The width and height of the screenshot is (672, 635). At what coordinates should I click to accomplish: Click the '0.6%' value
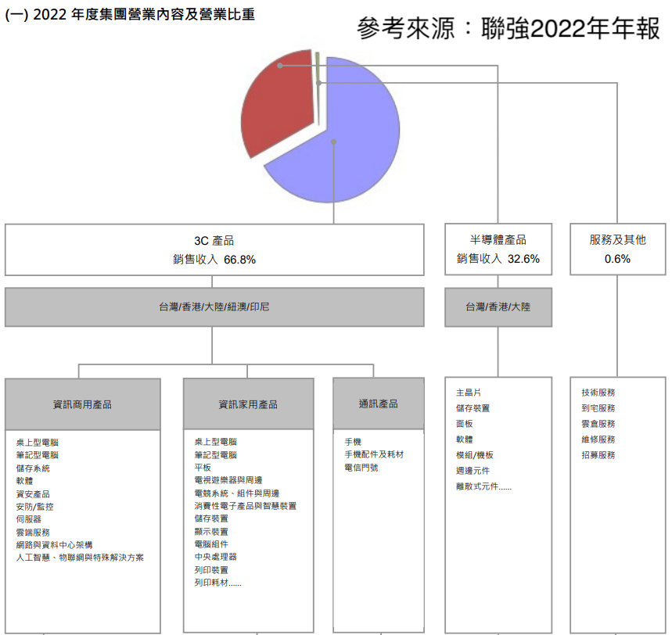(x=617, y=259)
